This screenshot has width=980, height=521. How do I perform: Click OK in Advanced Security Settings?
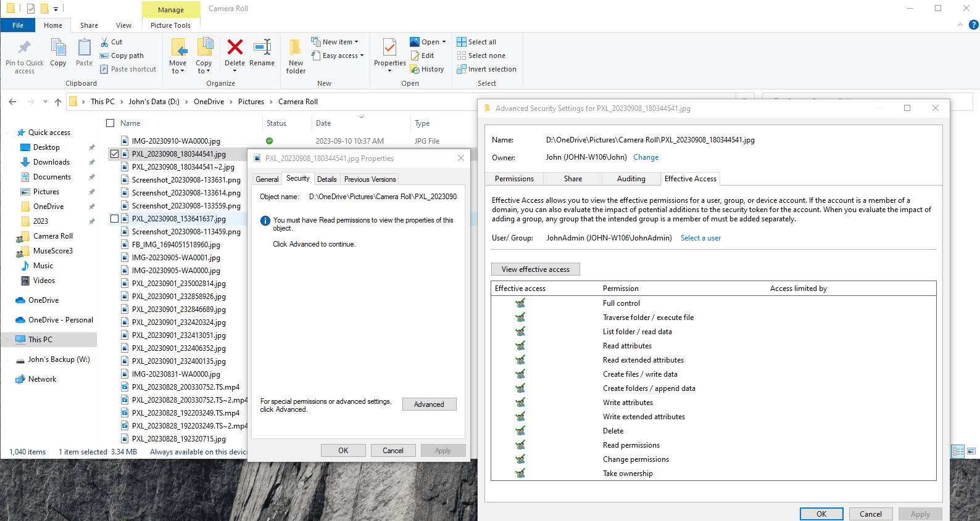click(821, 514)
